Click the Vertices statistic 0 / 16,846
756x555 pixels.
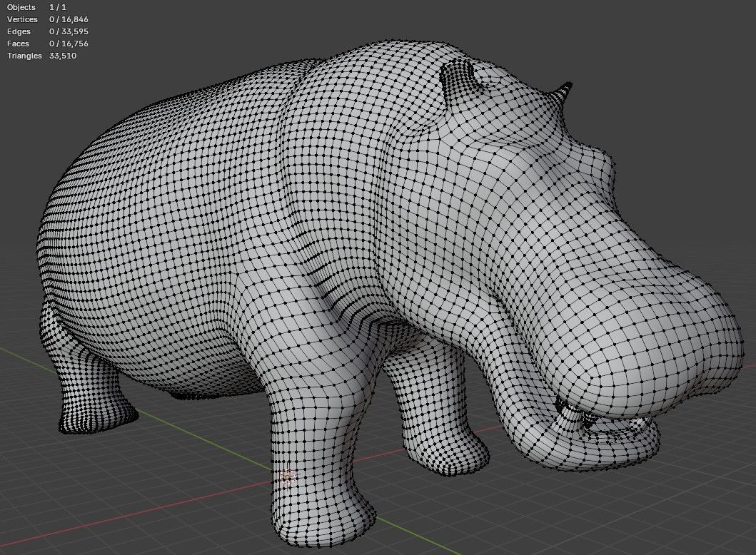click(69, 19)
